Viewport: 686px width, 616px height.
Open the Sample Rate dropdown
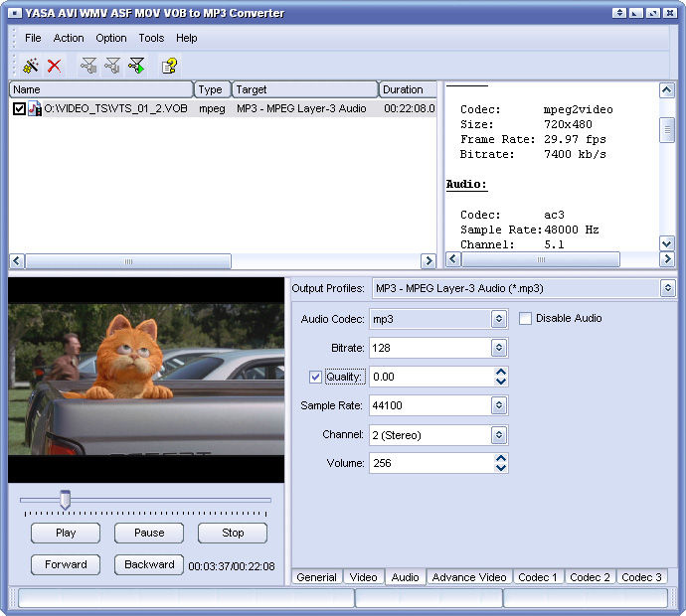[x=499, y=405]
